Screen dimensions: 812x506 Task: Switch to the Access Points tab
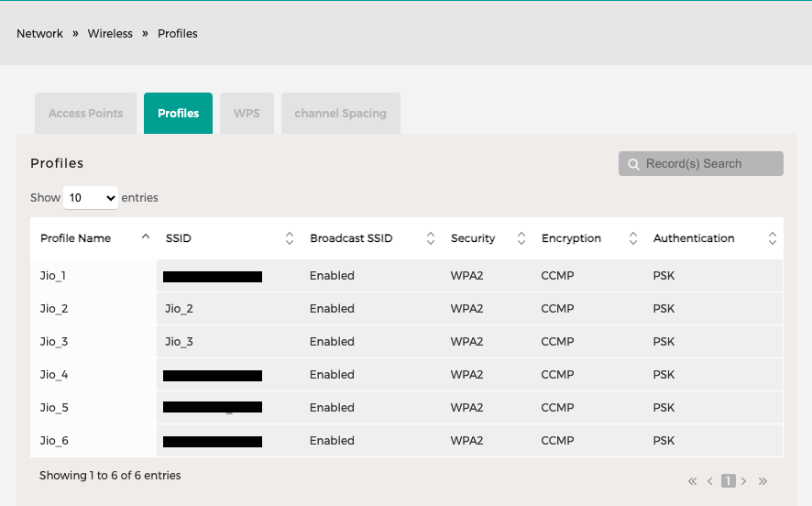(x=86, y=114)
